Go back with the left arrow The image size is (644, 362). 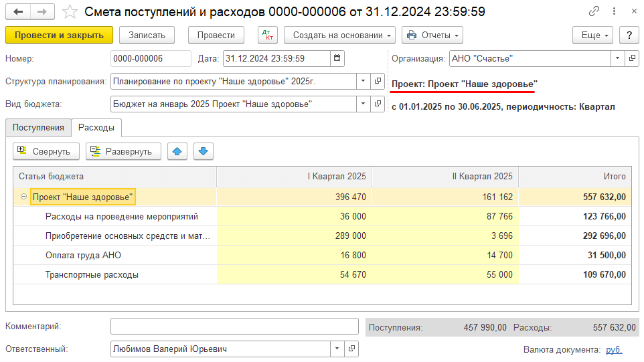click(18, 12)
